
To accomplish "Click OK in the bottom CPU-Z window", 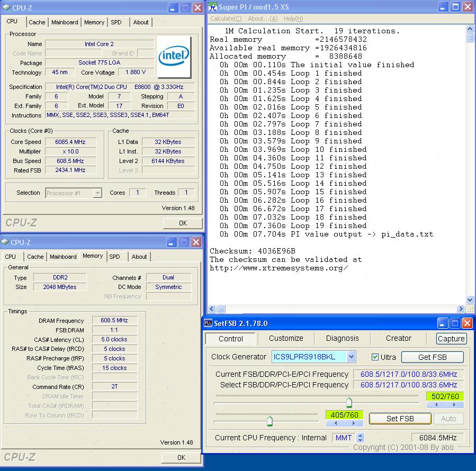I will point(181,458).
